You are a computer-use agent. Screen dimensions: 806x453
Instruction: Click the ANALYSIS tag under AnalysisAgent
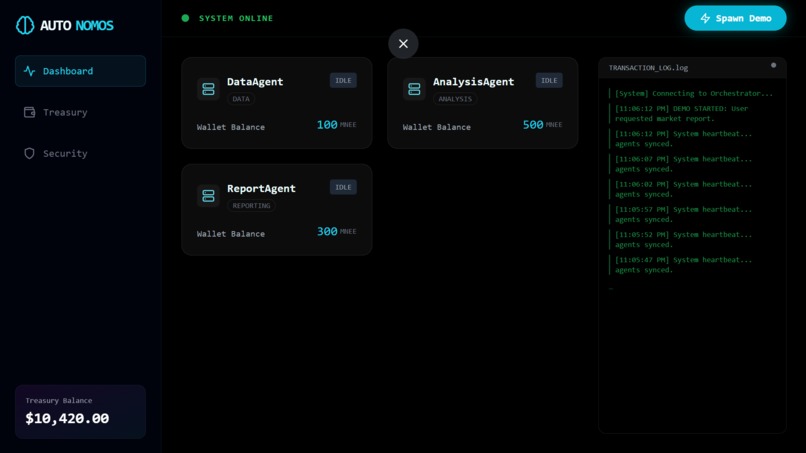pyautogui.click(x=455, y=99)
